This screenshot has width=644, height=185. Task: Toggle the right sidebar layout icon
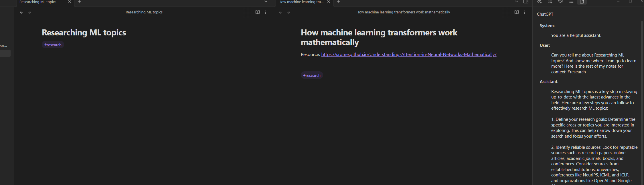coord(526,2)
